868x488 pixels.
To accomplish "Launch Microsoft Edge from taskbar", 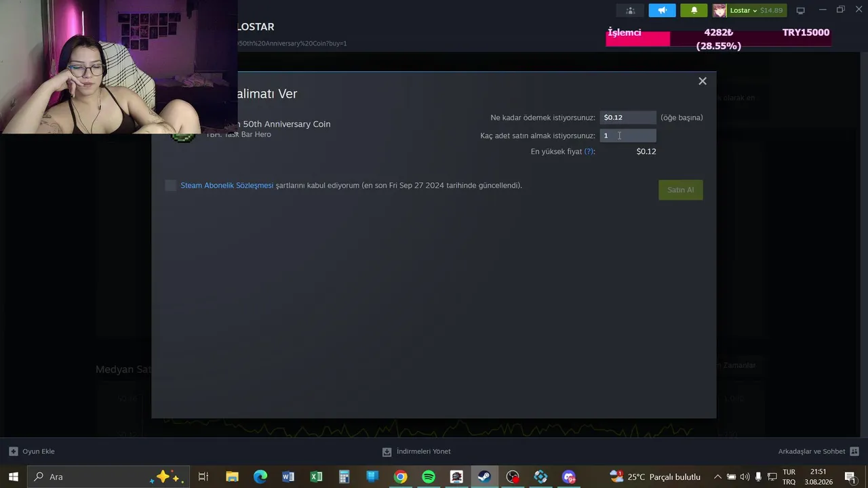I will (260, 476).
